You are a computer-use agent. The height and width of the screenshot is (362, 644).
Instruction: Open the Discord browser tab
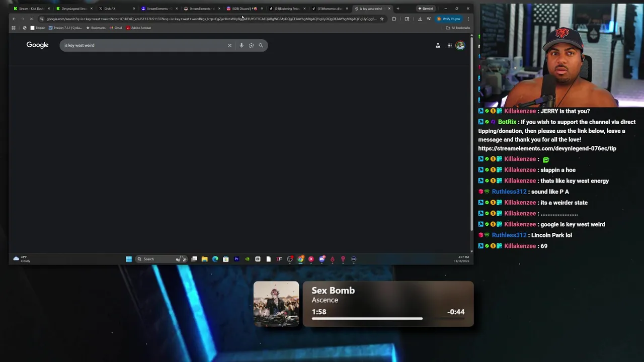244,9
